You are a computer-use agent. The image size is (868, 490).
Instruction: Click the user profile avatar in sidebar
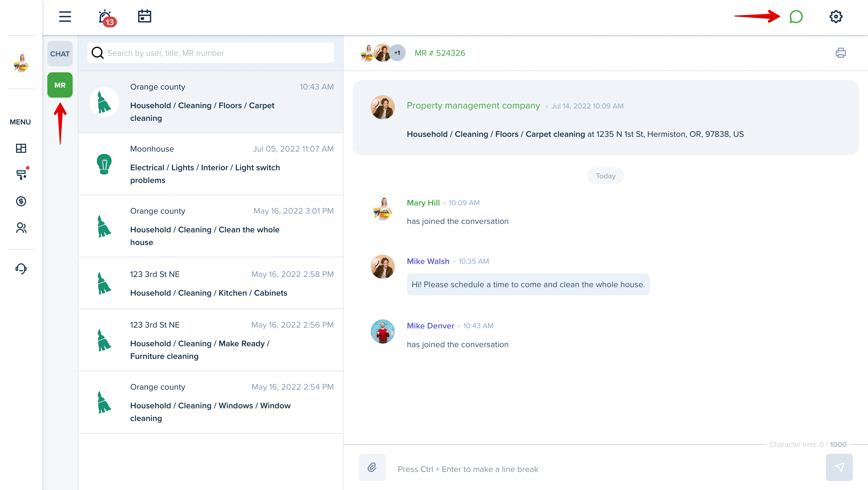click(21, 63)
